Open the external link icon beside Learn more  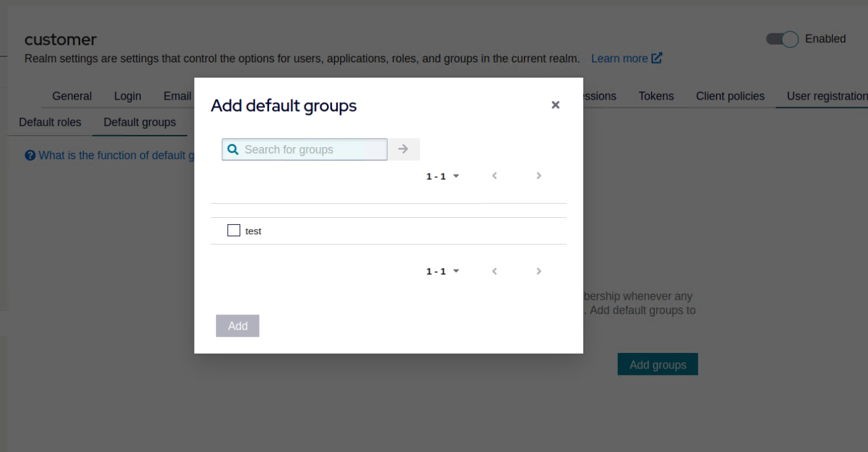[657, 57]
